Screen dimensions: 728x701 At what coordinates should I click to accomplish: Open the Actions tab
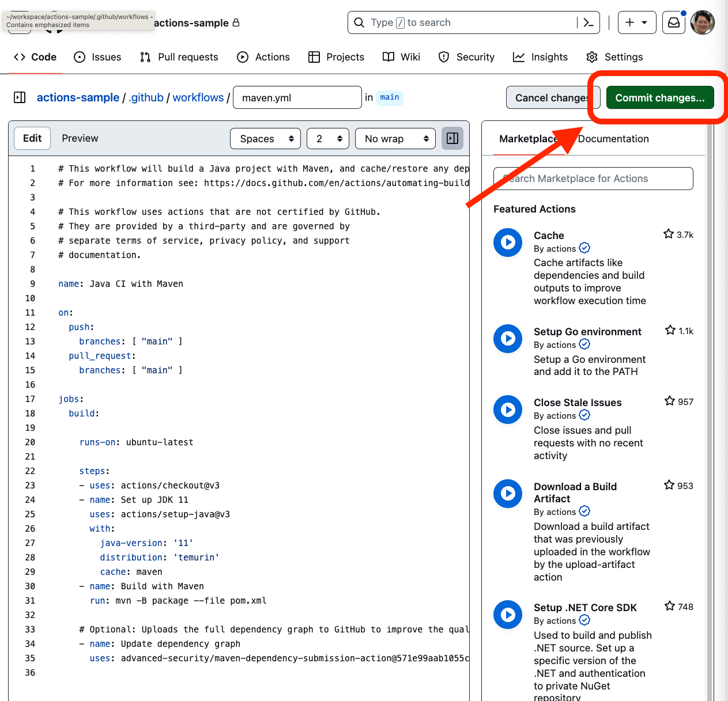[263, 57]
